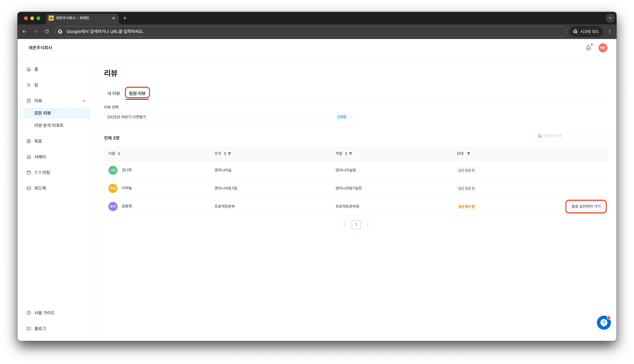Click the document icon beside 리뷰
The image size is (634, 364).
click(x=29, y=101)
